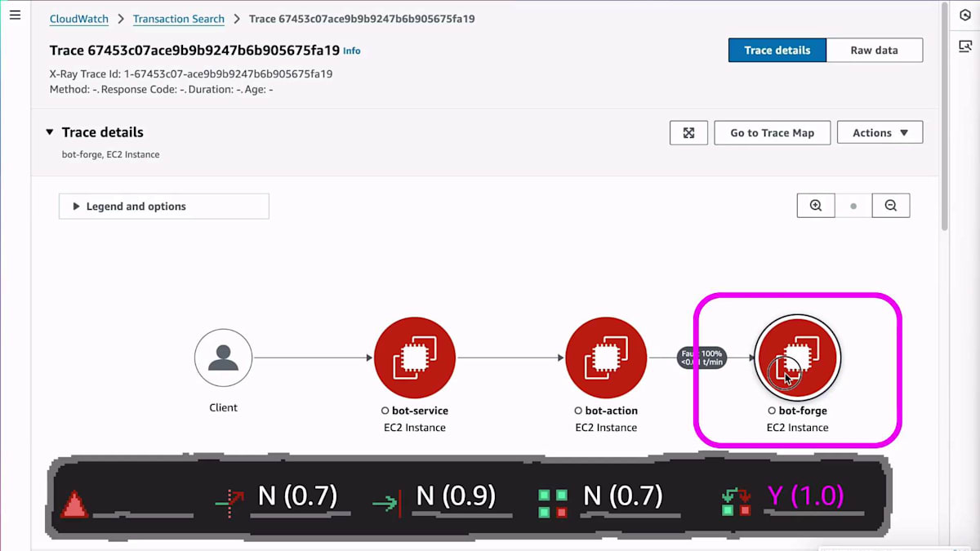Open the second right-sidebar panel icon
The image size is (980, 551).
tap(965, 47)
